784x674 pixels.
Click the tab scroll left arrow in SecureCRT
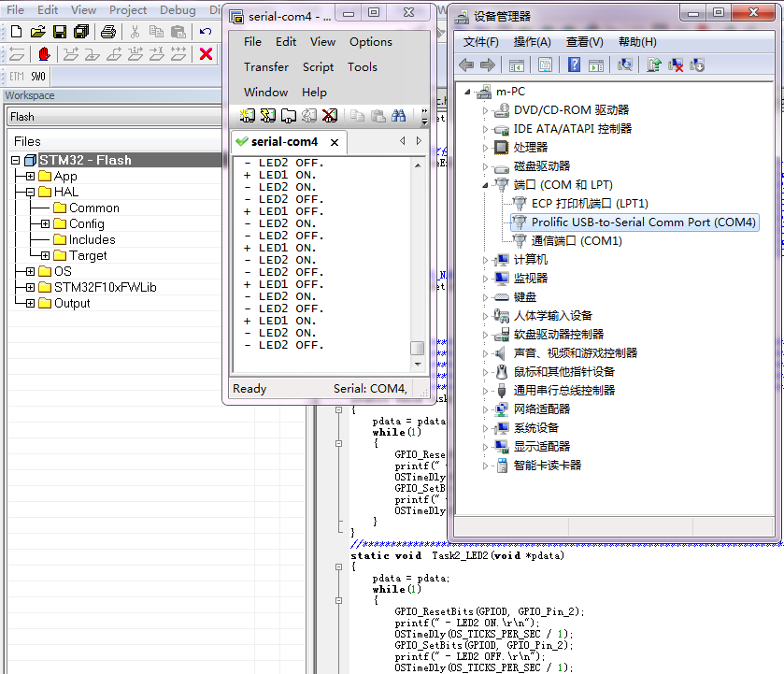click(x=403, y=141)
